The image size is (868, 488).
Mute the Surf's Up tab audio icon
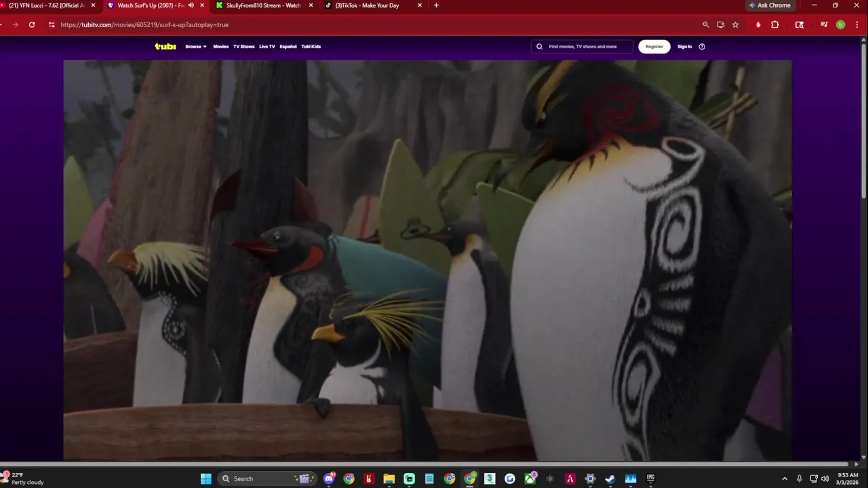[x=191, y=5]
